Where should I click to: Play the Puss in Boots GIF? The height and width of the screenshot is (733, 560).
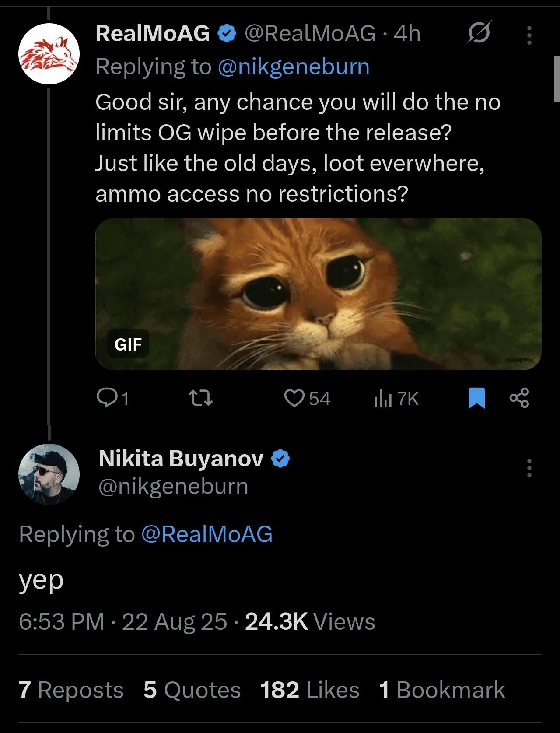pyautogui.click(x=318, y=294)
